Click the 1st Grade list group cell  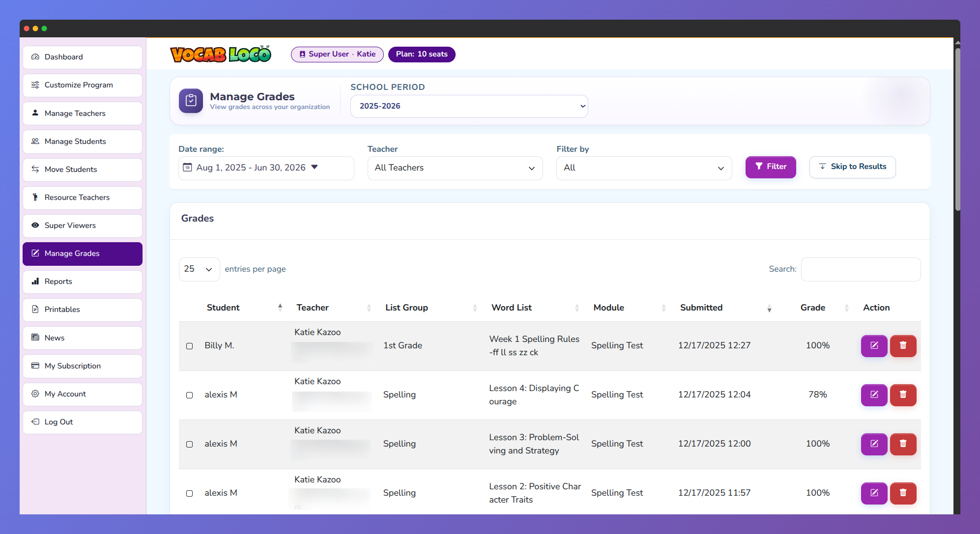[x=403, y=345]
